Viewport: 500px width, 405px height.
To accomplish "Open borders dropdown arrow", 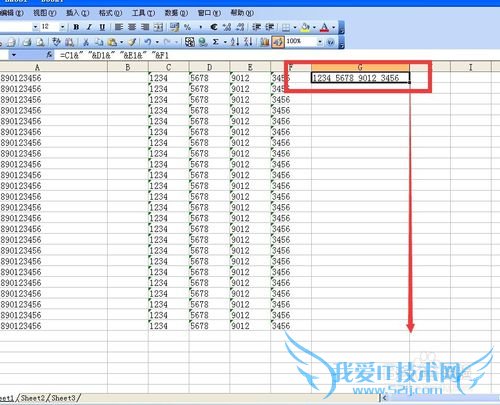I will point(295,27).
